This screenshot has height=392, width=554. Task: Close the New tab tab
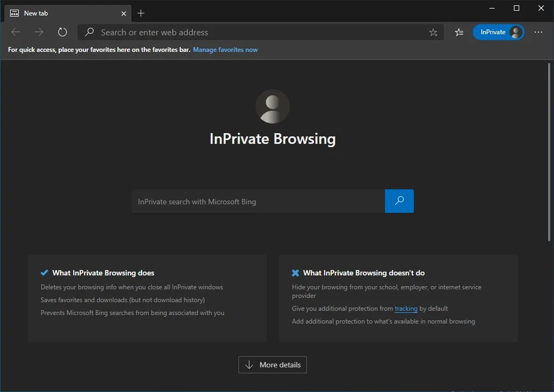click(x=124, y=13)
